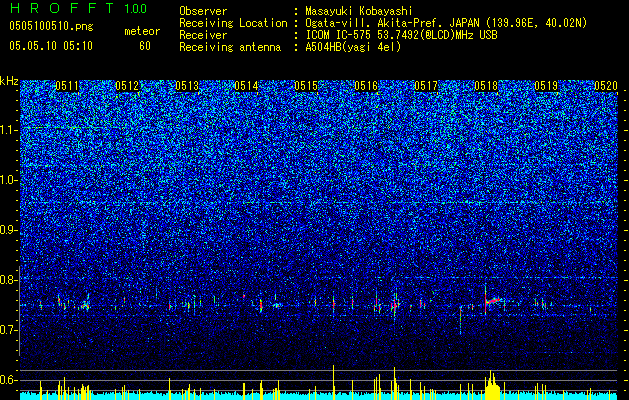Select the file name 0505100510.png

[x=51, y=27]
